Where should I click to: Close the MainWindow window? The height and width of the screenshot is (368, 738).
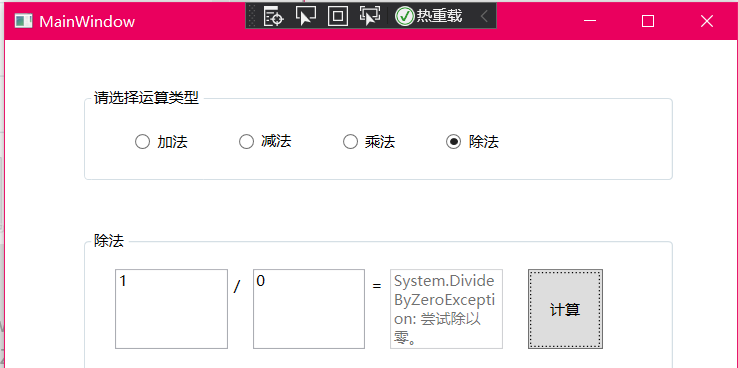click(x=706, y=21)
